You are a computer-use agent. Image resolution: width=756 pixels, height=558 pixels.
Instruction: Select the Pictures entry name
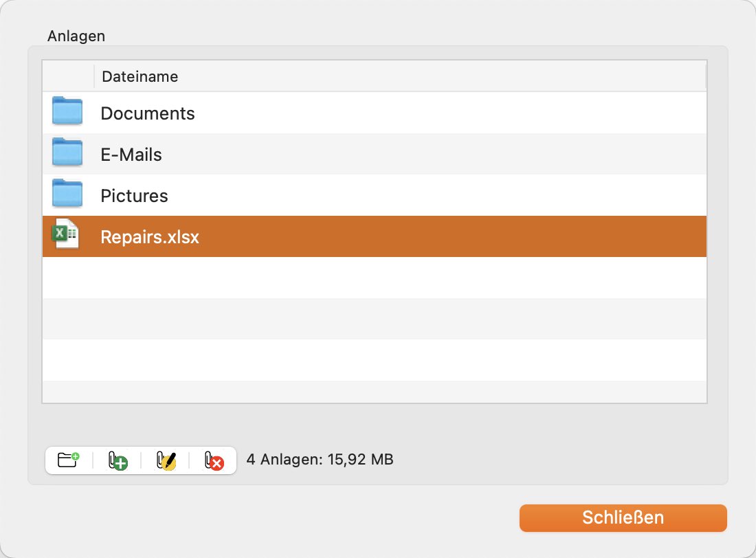[x=134, y=196]
